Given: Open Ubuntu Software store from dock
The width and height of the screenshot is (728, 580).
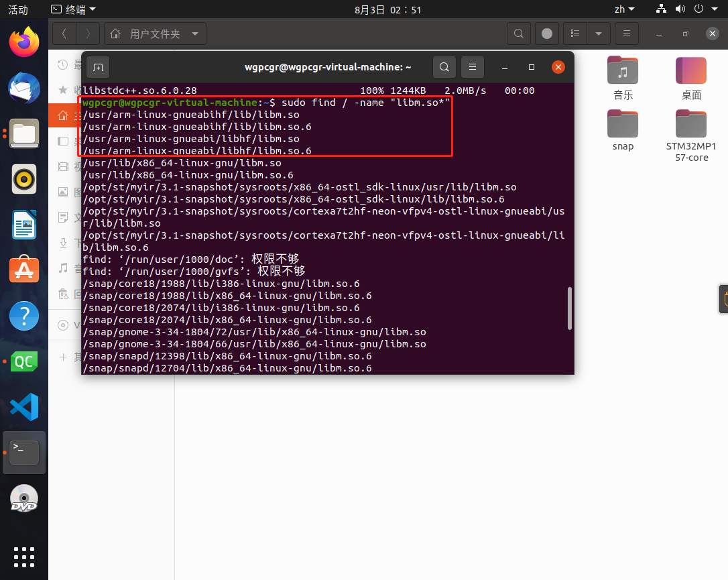Looking at the screenshot, I should pos(24,270).
